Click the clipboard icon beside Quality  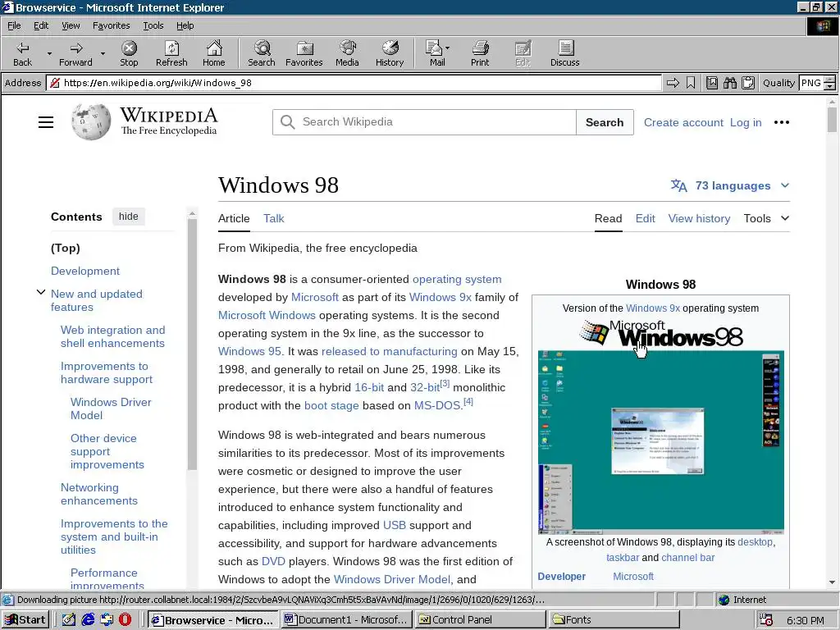pyautogui.click(x=748, y=83)
